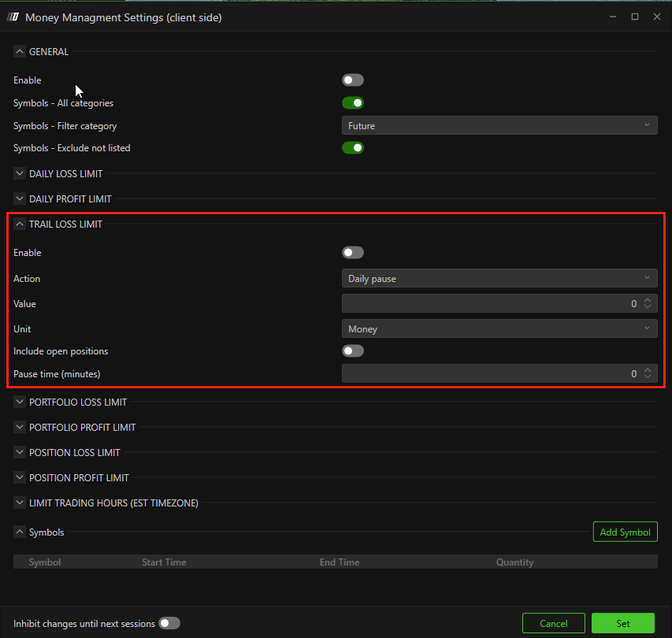This screenshot has height=638, width=672.
Task: Open the Unit Money dropdown
Action: click(x=499, y=329)
